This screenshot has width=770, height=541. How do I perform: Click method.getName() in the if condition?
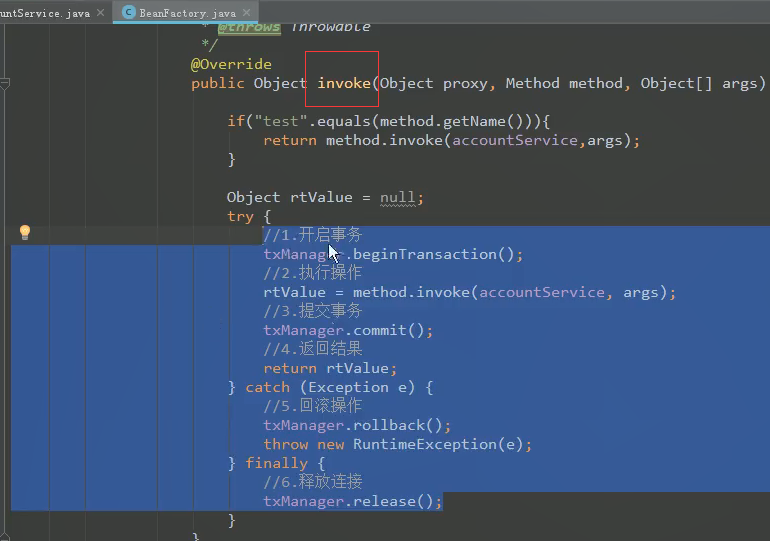point(450,121)
